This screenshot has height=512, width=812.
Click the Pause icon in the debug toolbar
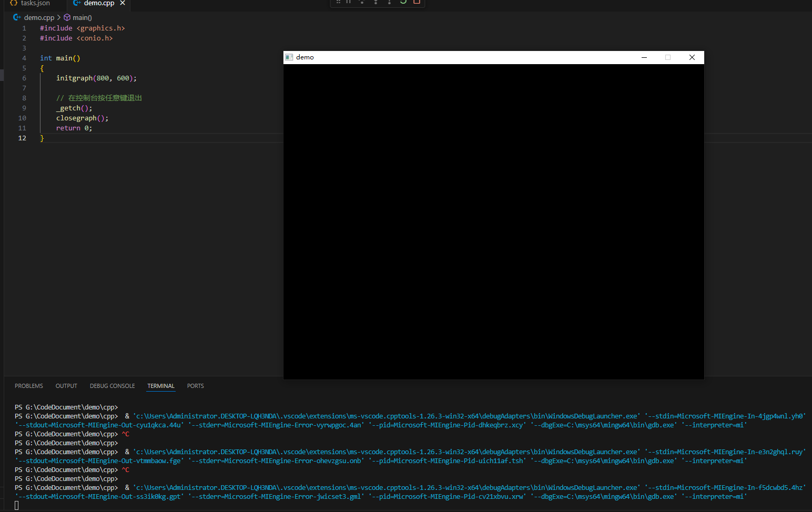point(348,2)
